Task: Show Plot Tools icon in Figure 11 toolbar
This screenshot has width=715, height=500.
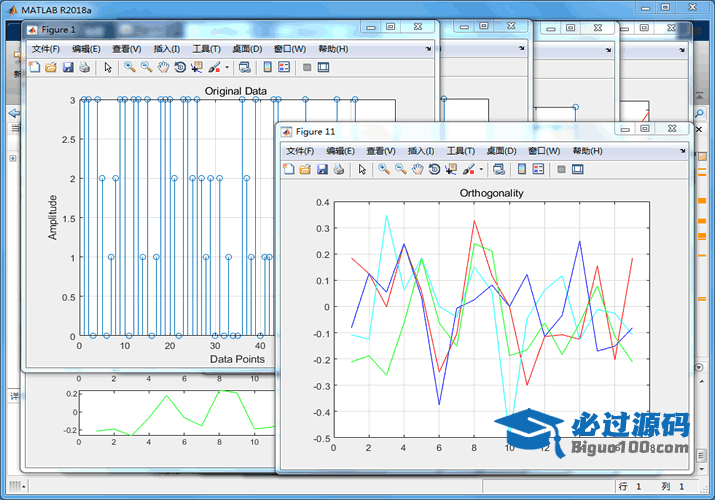Action: pos(578,170)
